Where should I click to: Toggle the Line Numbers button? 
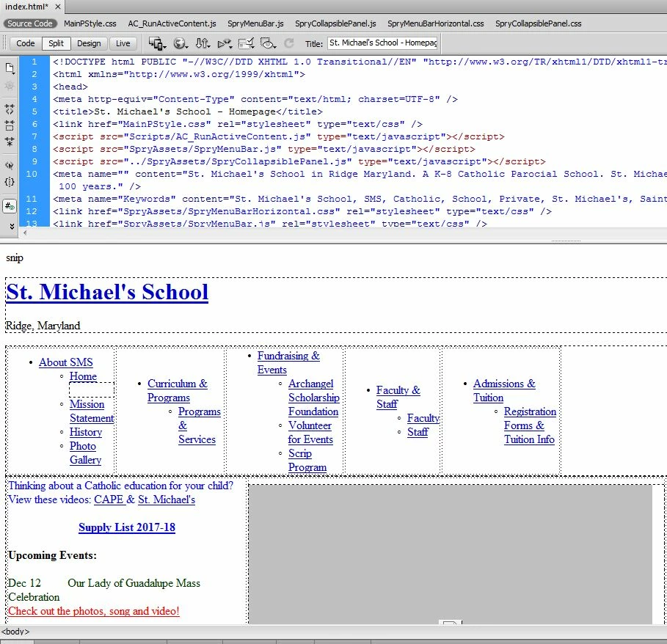tap(10, 206)
